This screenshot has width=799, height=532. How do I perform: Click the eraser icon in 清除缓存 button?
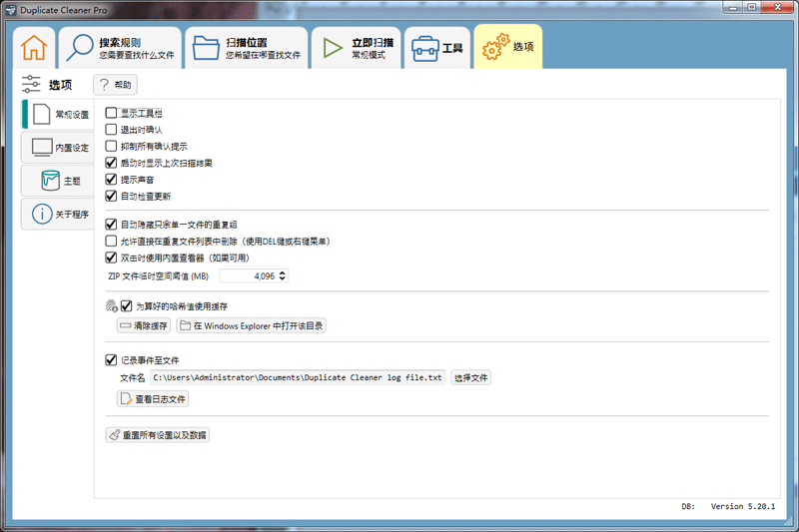click(x=126, y=325)
